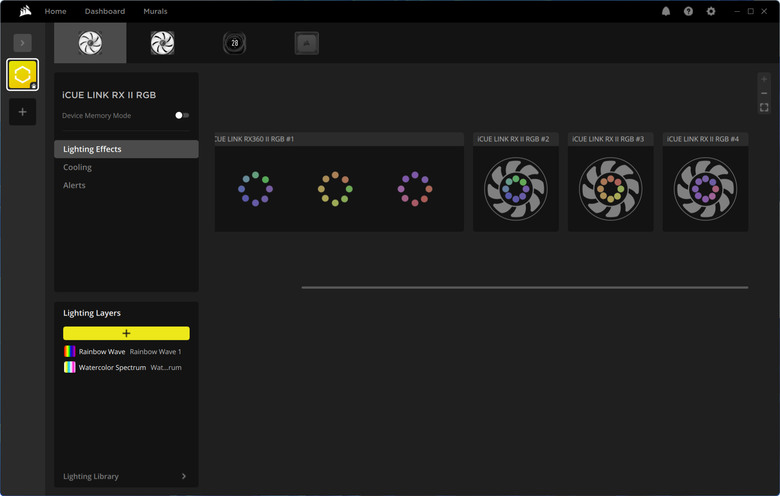Open the notifications bell

point(666,11)
